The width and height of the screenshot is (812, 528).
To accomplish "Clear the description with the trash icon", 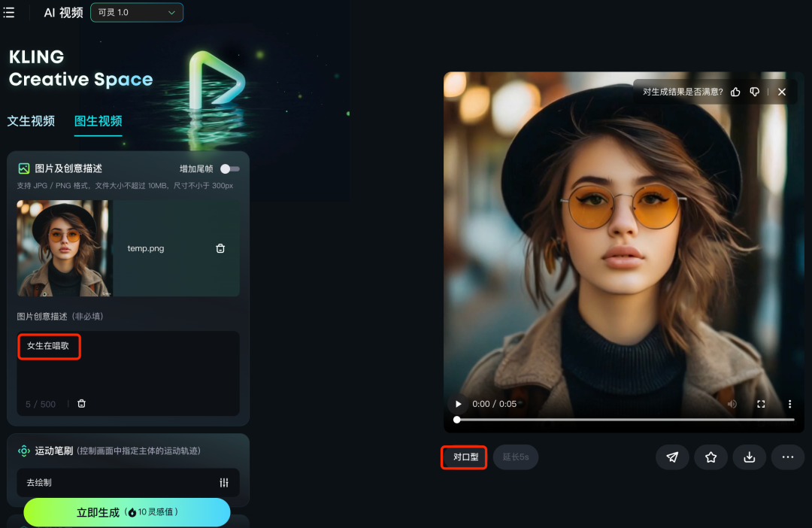I will pyautogui.click(x=81, y=404).
